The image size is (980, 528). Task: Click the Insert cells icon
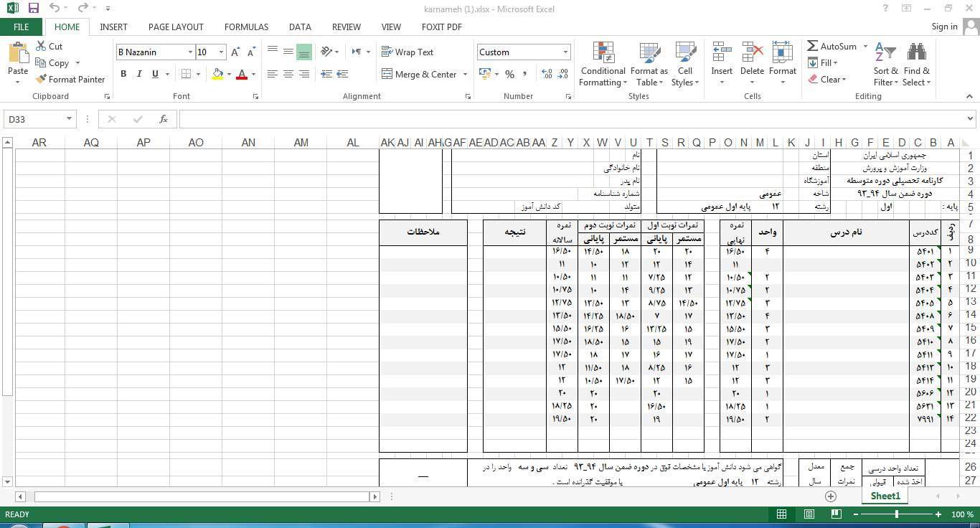[722, 54]
